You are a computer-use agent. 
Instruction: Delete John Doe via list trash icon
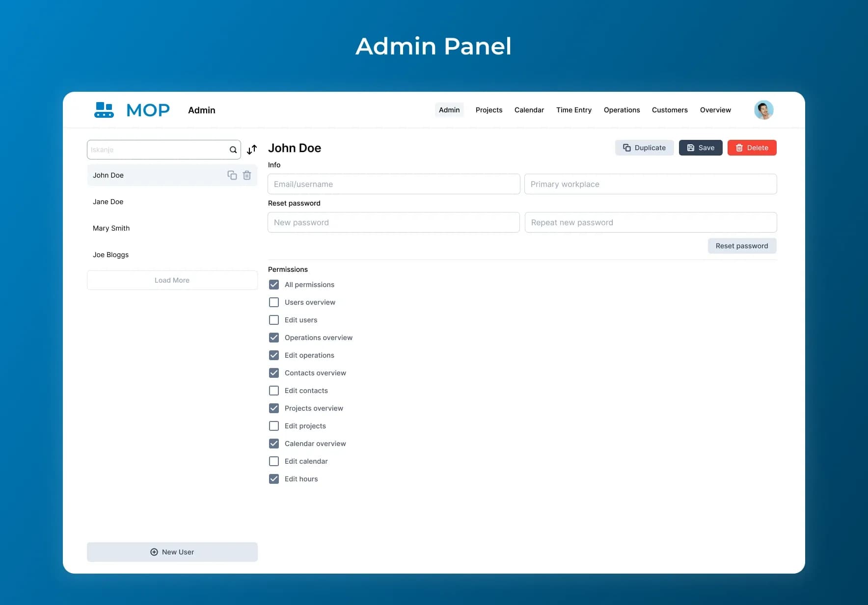click(247, 175)
